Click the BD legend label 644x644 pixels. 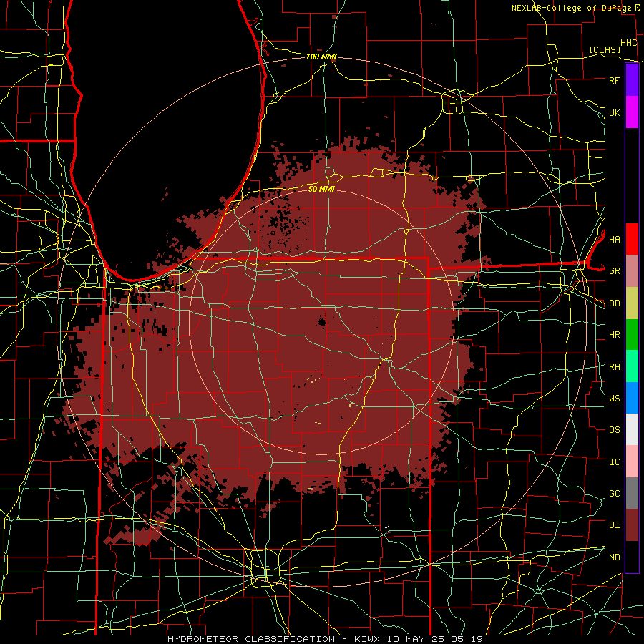[614, 303]
